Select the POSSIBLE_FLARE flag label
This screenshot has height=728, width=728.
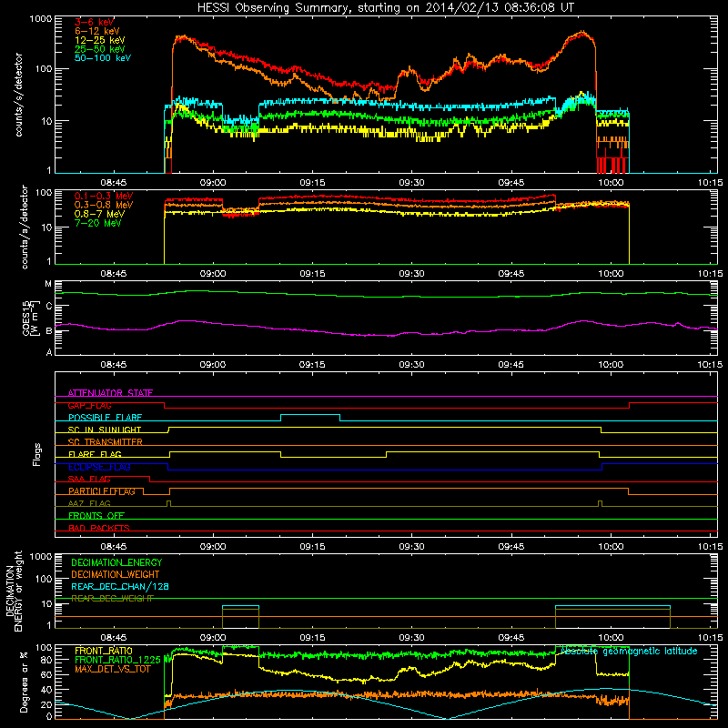click(105, 418)
